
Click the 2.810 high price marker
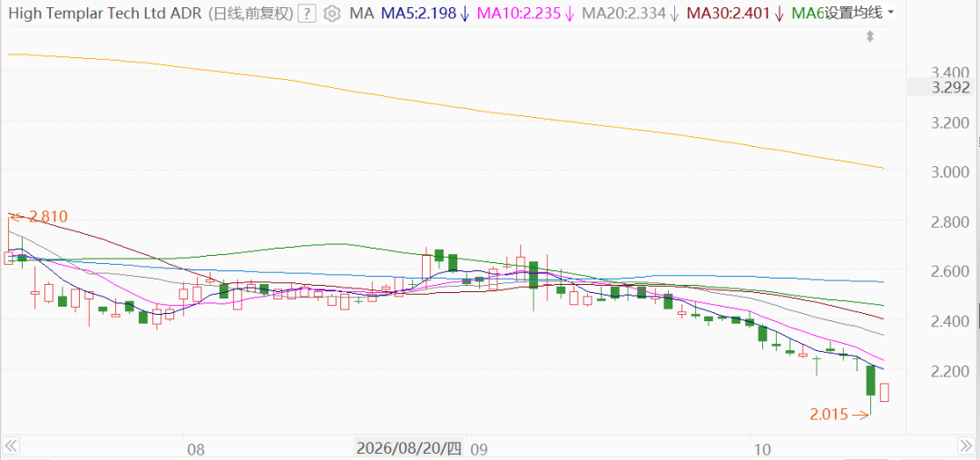(x=41, y=217)
